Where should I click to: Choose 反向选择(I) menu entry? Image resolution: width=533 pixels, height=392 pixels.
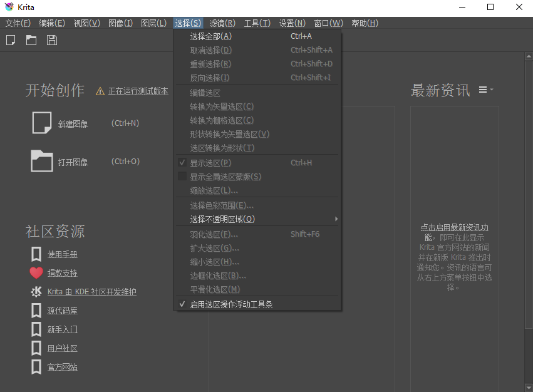pos(257,78)
